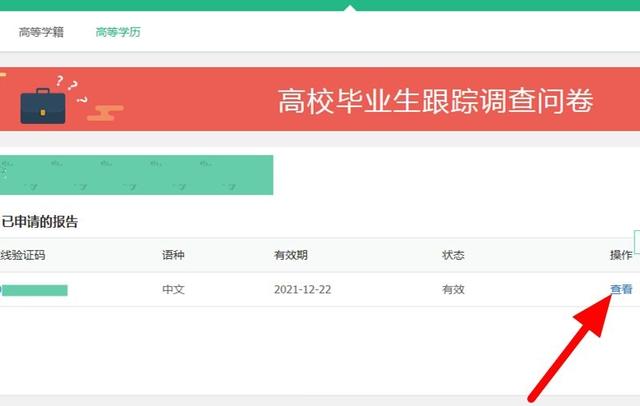Click the 线验证码 column header
The width and height of the screenshot is (640, 406).
23,255
